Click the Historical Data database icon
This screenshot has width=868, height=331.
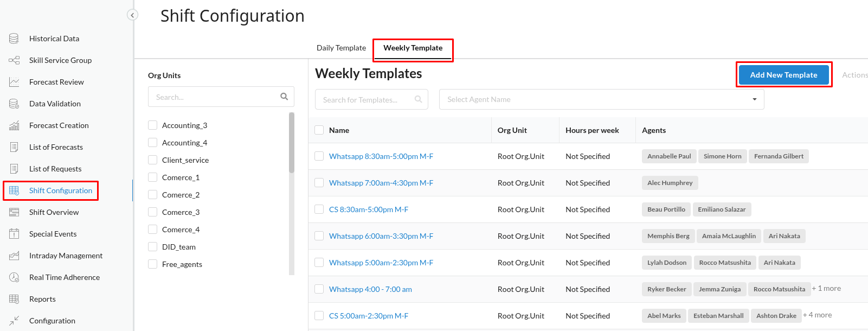point(14,39)
